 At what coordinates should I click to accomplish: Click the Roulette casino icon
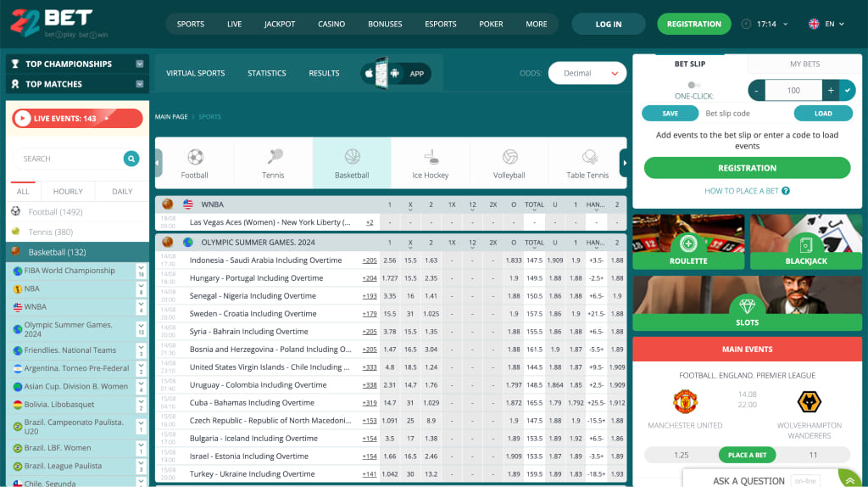click(688, 243)
